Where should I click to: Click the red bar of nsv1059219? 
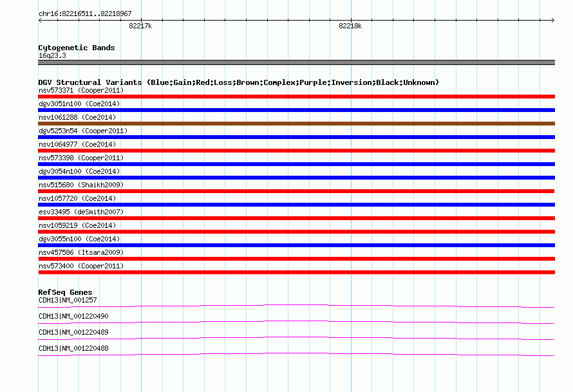[296, 232]
